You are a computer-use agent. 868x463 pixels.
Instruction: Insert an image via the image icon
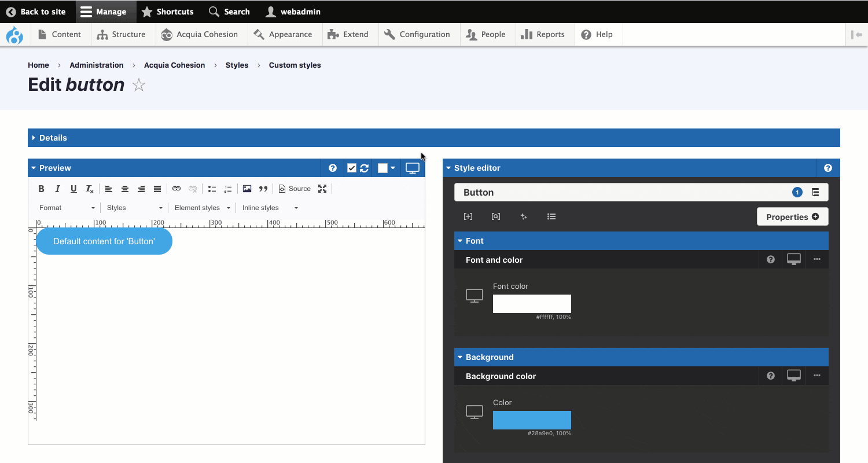[247, 189]
